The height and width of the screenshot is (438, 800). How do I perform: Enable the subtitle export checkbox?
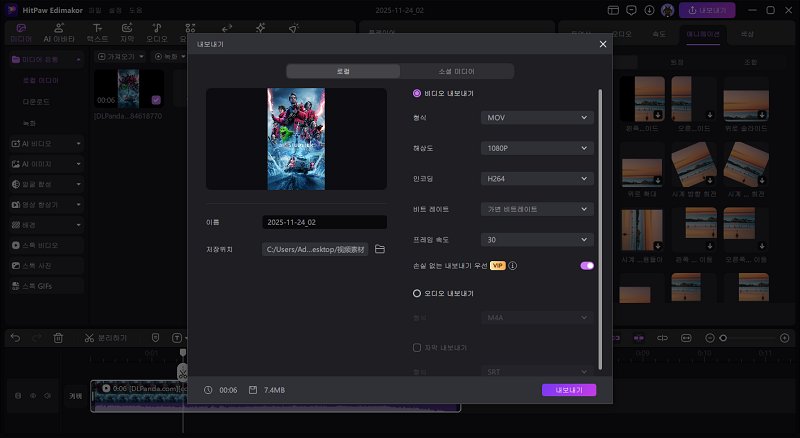pos(417,347)
